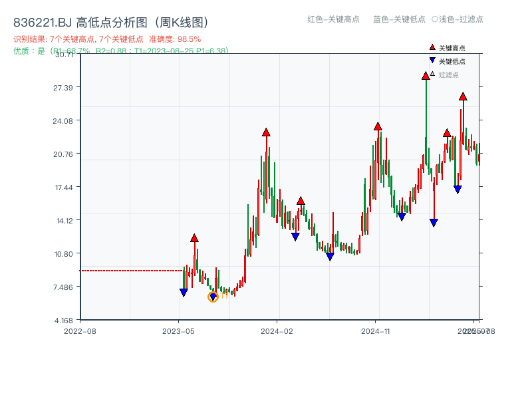Click the dashed red horizontal reference line
Image resolution: width=532 pixels, height=399 pixels.
point(133,270)
